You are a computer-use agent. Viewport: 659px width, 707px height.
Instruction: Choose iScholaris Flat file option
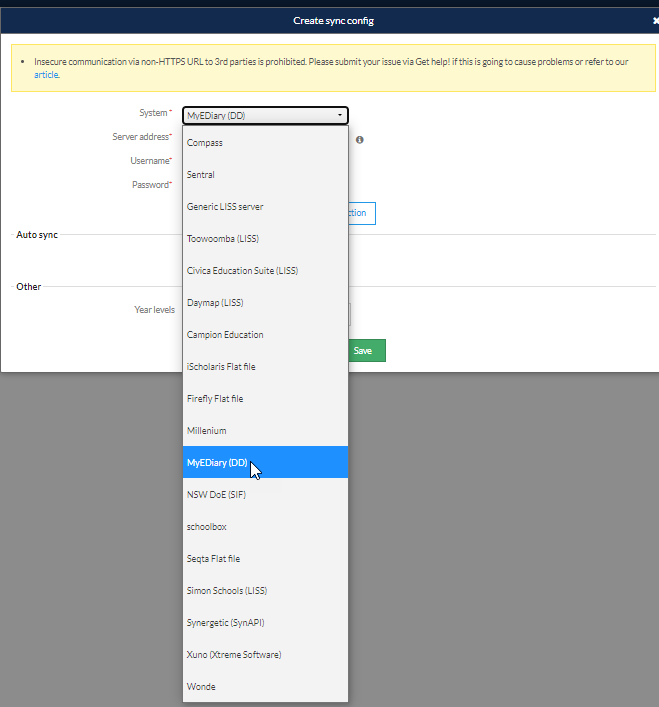[x=265, y=367]
